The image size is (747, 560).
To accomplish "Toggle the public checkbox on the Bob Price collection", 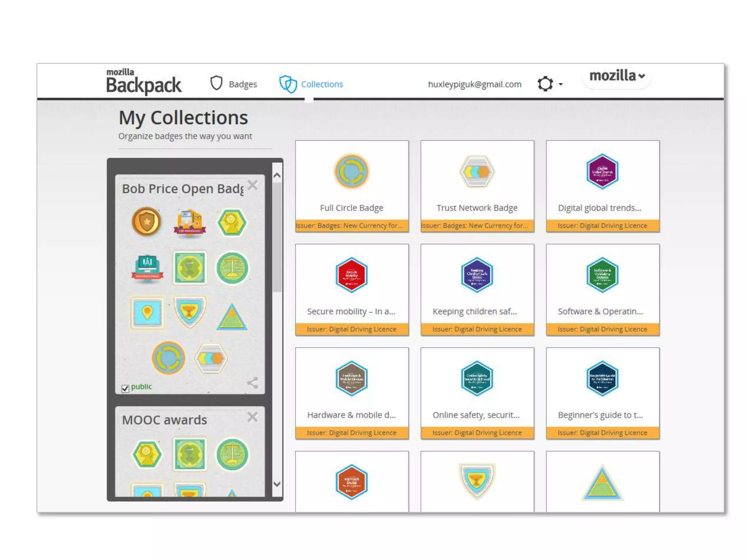I will tap(125, 388).
